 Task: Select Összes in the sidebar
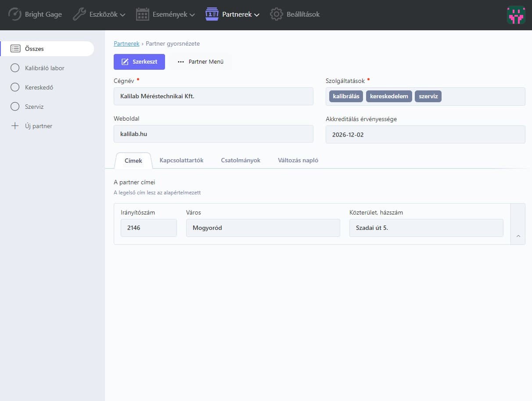(x=47, y=49)
